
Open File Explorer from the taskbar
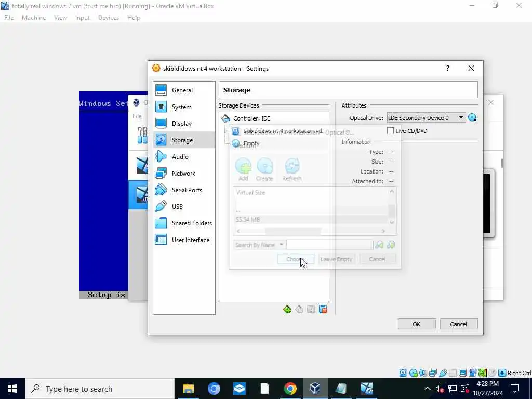click(x=188, y=389)
